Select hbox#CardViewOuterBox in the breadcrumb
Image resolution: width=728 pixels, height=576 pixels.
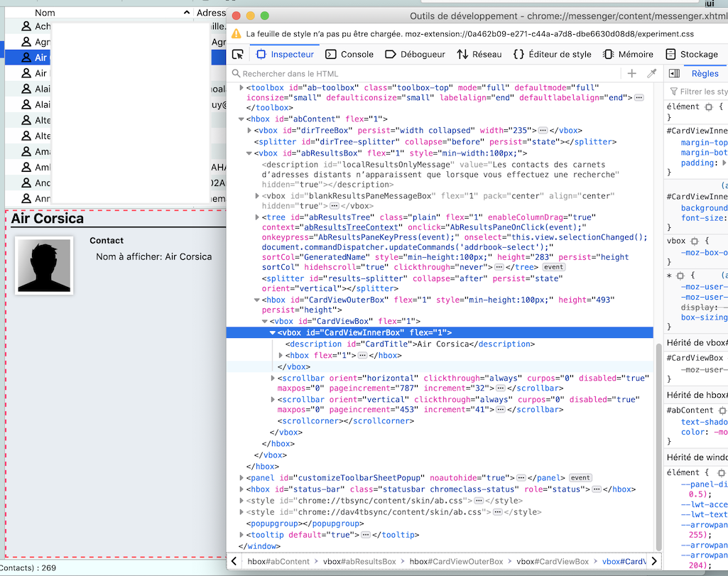[x=456, y=562]
